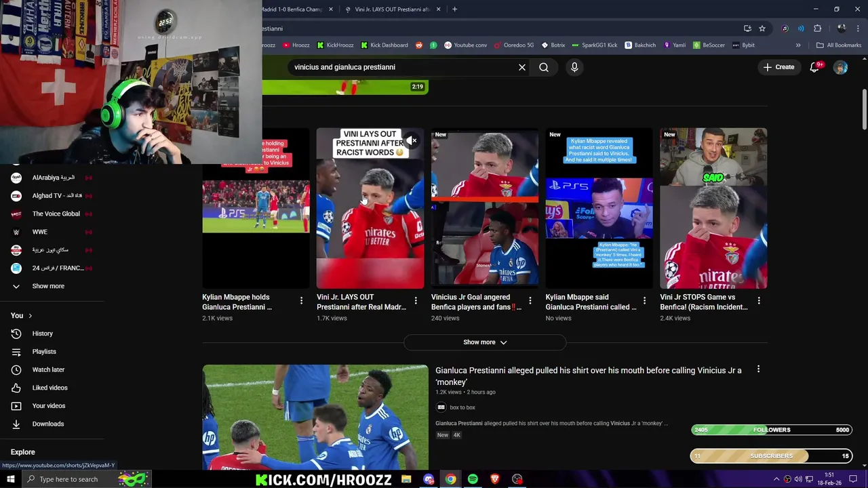
Task: Mute the Vini Jr. LAYS OUT preview
Action: [x=412, y=141]
